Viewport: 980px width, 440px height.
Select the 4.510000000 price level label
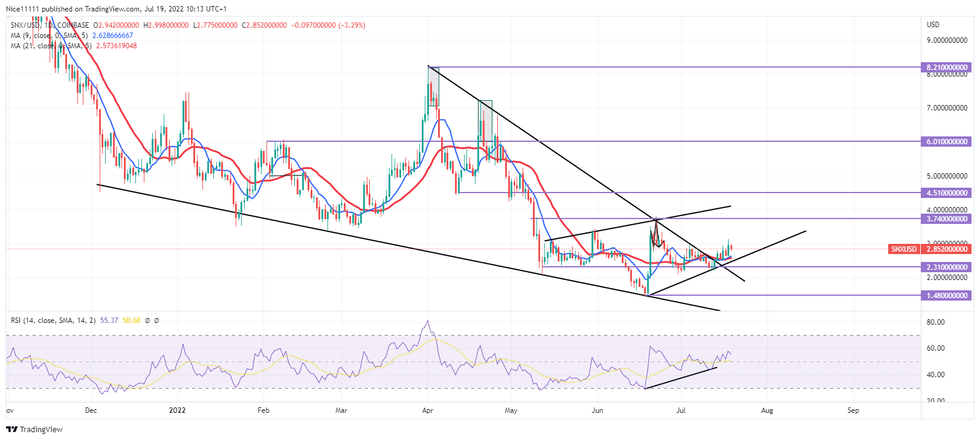[x=947, y=193]
